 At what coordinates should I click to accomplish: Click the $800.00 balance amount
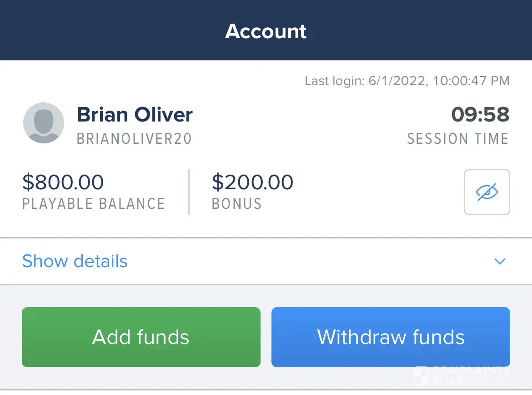[63, 182]
